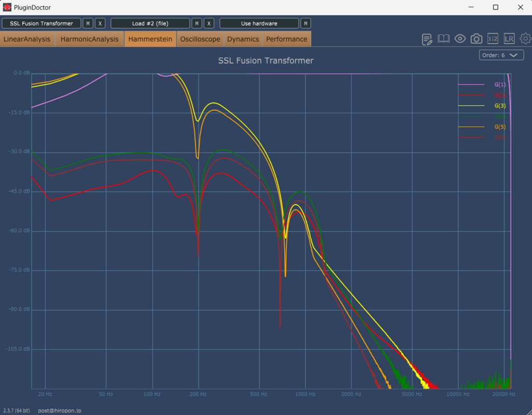Toggle the eye view icon
This screenshot has height=415, width=532.
coord(460,38)
